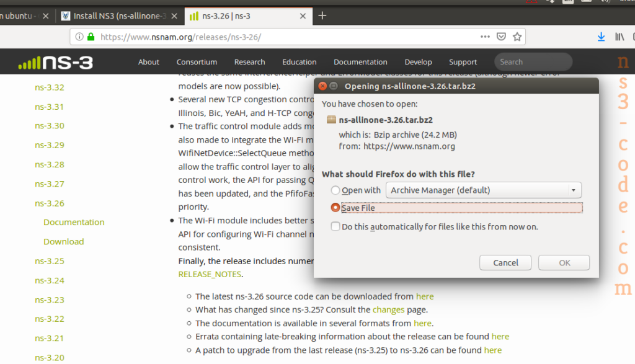Open the Develop menu
The image size is (635, 364).
pyautogui.click(x=418, y=62)
